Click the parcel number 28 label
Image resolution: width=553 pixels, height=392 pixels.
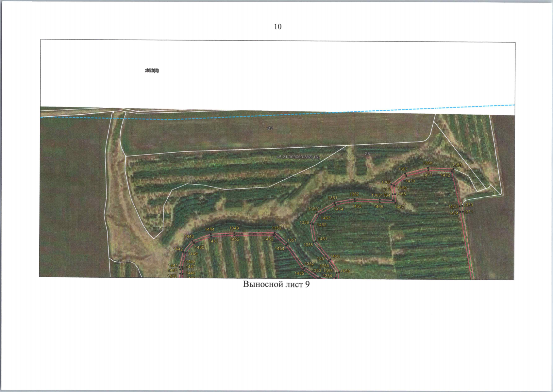[x=367, y=154]
